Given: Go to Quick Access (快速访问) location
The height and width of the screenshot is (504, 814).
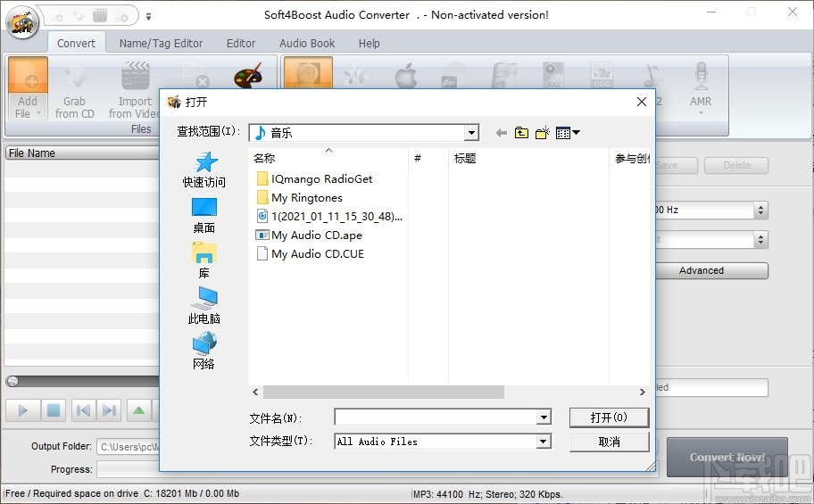Looking at the screenshot, I should tap(204, 169).
